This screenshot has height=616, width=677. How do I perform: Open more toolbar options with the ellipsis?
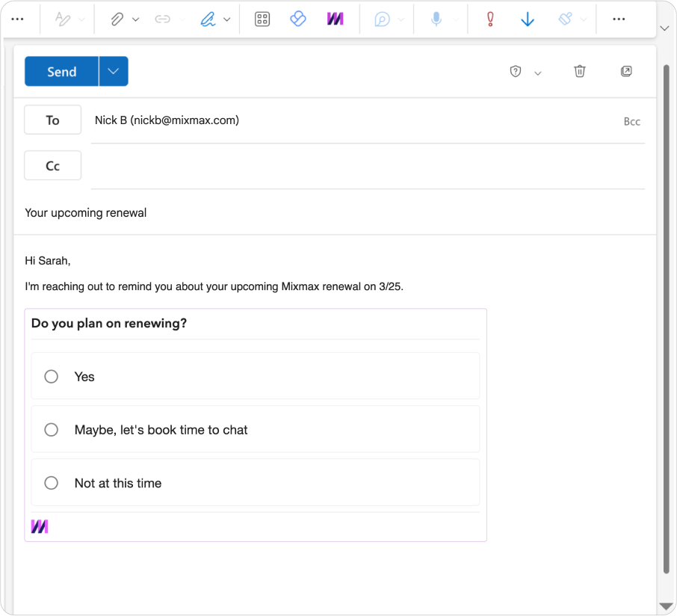tap(619, 19)
